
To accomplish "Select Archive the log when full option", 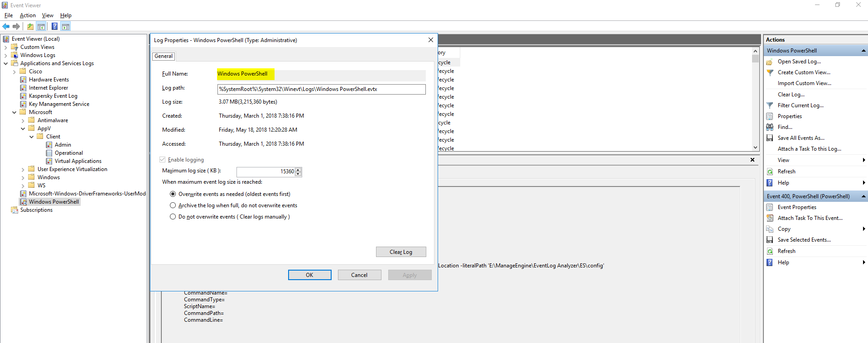I will coord(173,205).
